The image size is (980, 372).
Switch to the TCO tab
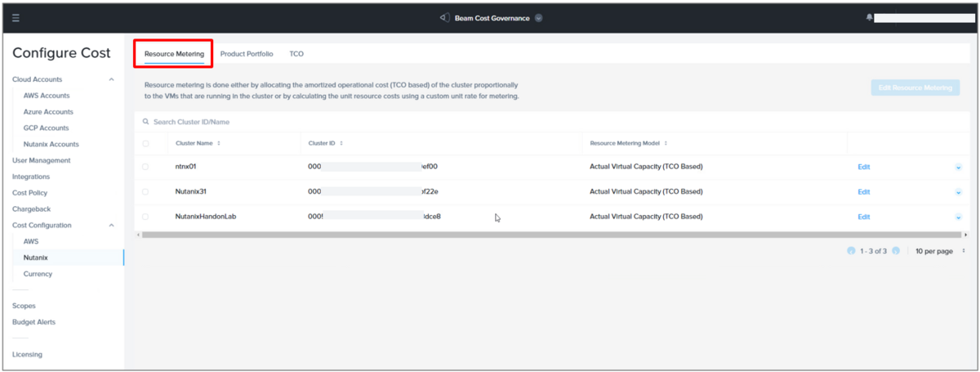pyautogui.click(x=296, y=54)
